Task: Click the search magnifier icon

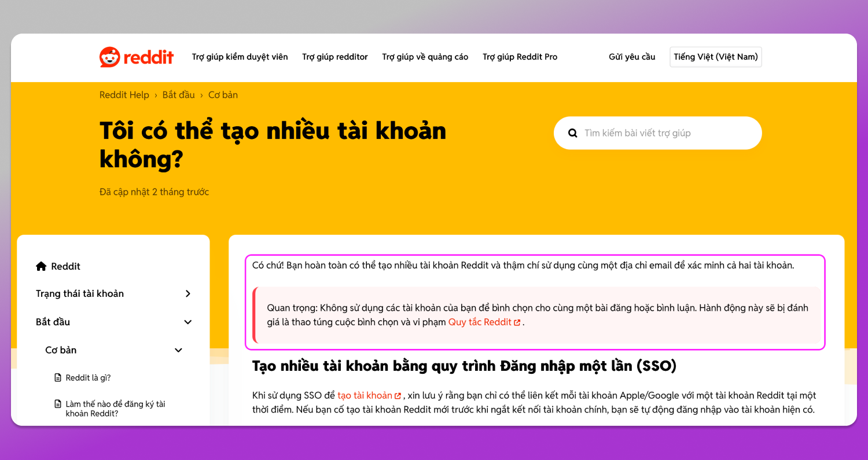Action: tap(573, 133)
